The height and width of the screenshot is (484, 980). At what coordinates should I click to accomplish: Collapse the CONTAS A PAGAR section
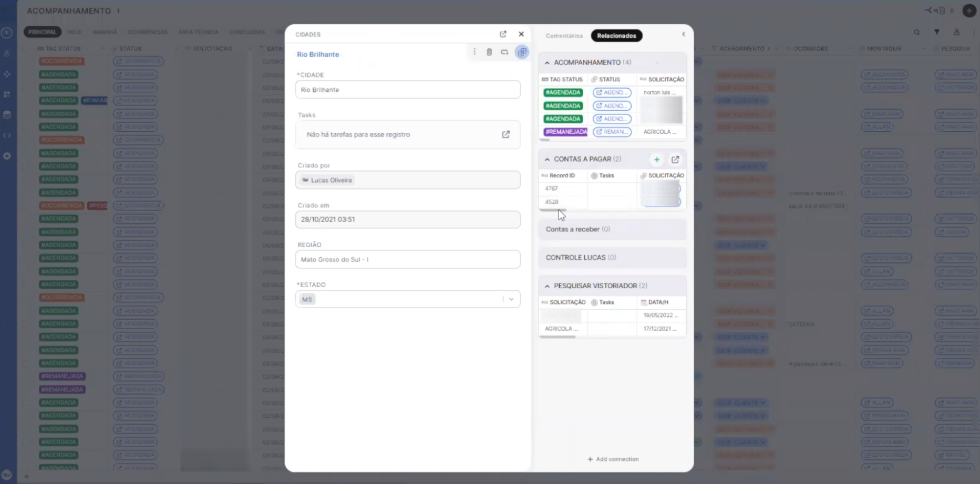pyautogui.click(x=547, y=160)
